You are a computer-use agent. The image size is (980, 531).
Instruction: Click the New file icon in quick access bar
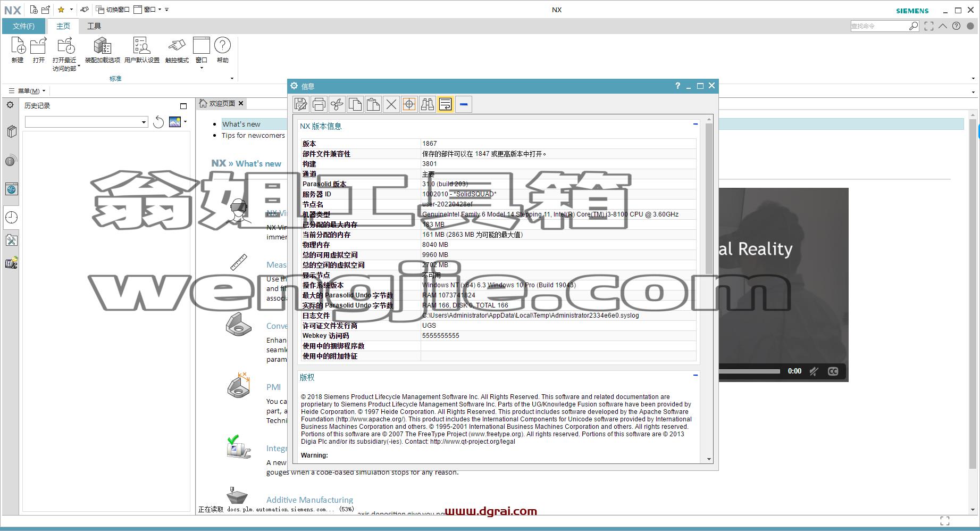(34, 10)
